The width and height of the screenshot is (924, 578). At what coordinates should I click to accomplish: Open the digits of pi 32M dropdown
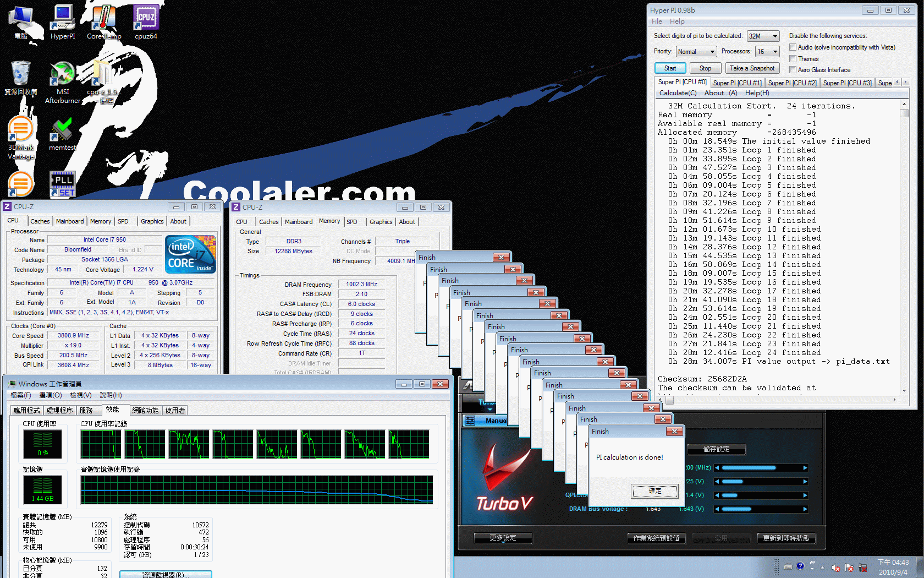coord(763,36)
